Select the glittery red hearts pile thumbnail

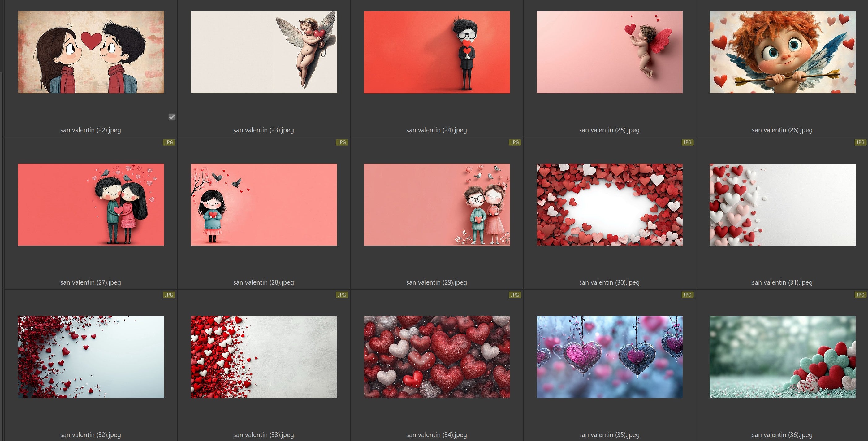437,357
